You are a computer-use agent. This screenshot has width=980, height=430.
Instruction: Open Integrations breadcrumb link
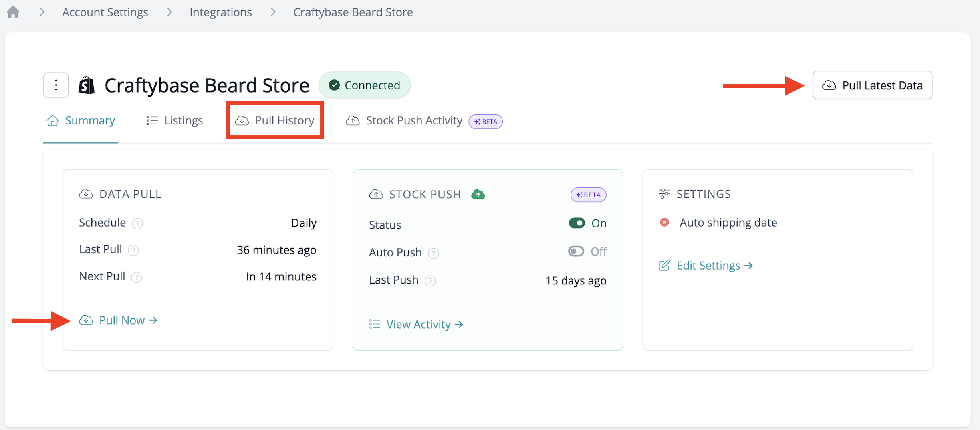point(221,12)
